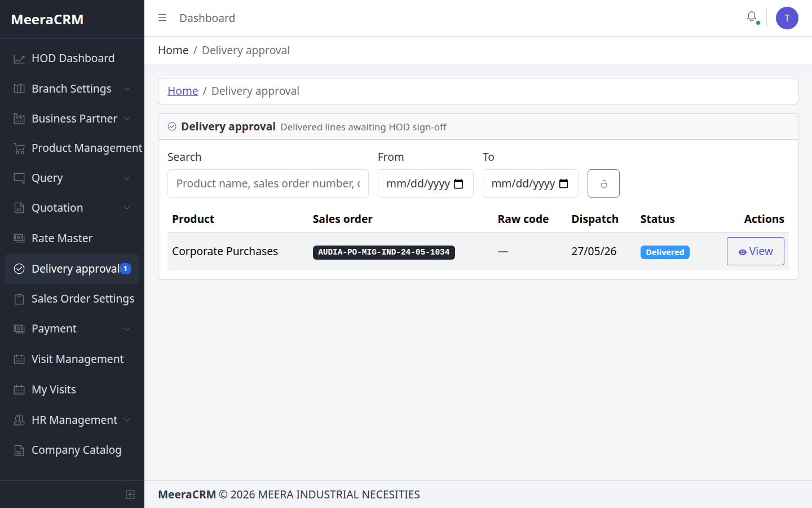
Task: Expand the Quotation submenu chevron
Action: [x=127, y=208]
